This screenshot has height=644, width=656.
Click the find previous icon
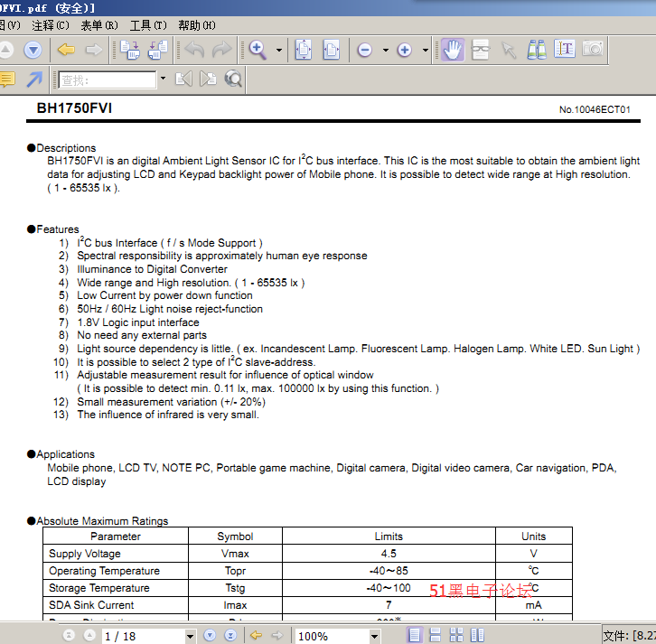pyautogui.click(x=184, y=79)
